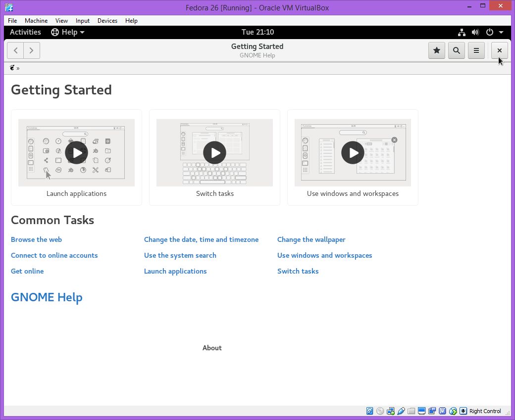
Task: Play the Use windows and workspaces video
Action: [x=353, y=152]
